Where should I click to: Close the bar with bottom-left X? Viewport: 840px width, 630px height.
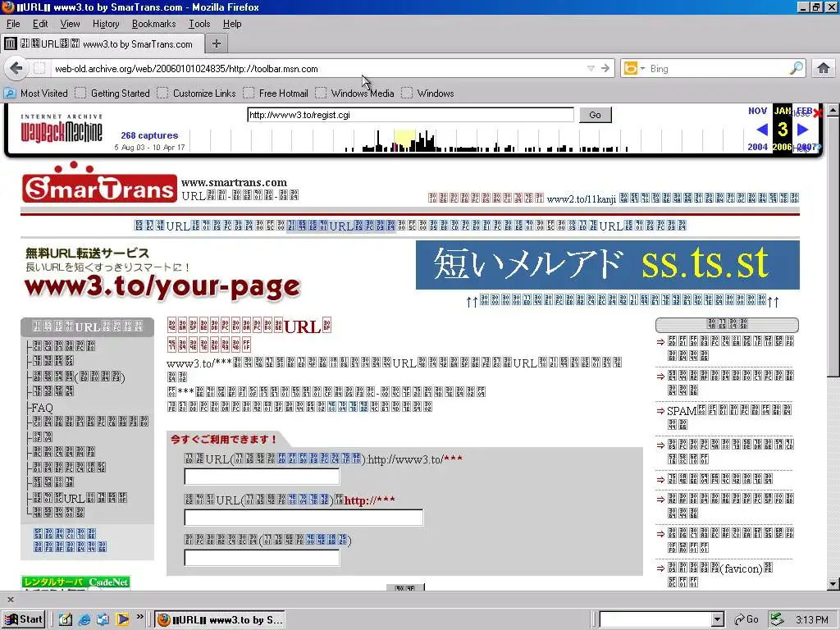tap(10, 600)
